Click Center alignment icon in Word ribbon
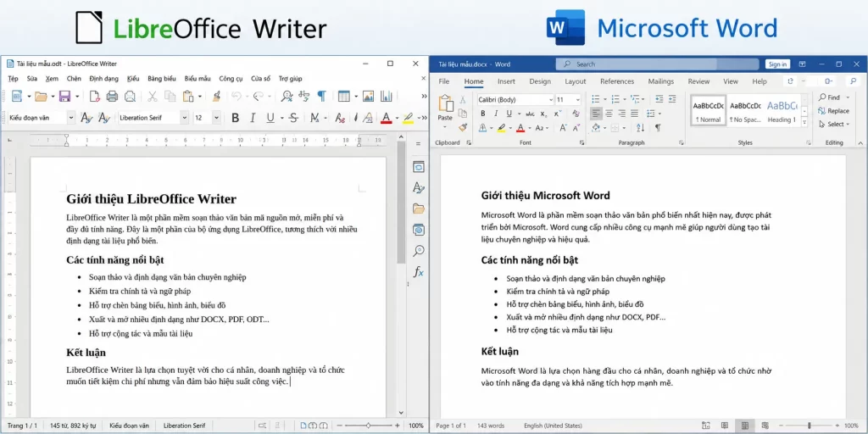Image resolution: width=868 pixels, height=434 pixels. tap(609, 114)
